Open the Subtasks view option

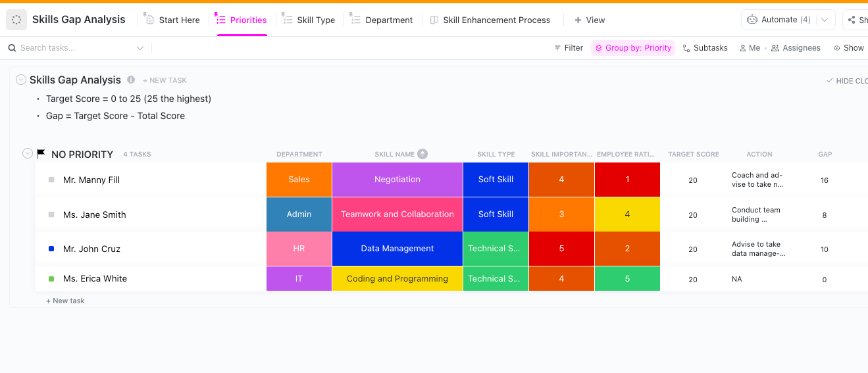click(x=705, y=48)
